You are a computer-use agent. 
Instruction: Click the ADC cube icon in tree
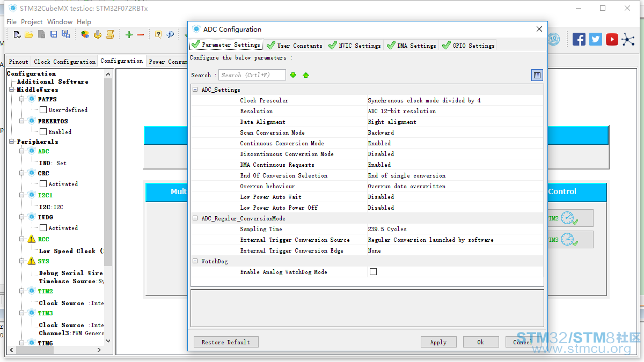click(x=32, y=151)
